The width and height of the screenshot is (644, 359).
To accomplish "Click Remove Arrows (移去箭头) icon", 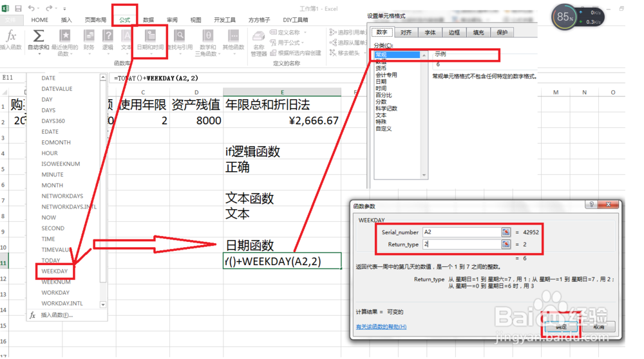I will coord(333,53).
